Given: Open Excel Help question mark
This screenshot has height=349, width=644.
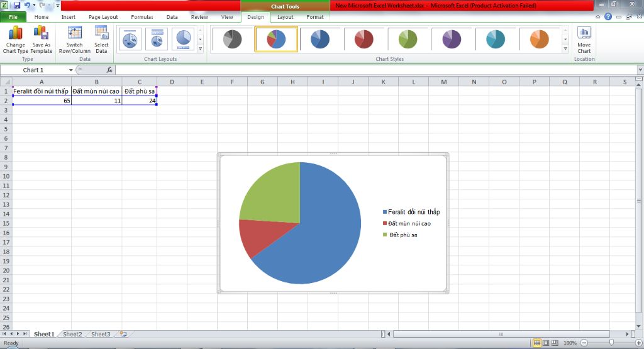Looking at the screenshot, I should click(x=608, y=17).
